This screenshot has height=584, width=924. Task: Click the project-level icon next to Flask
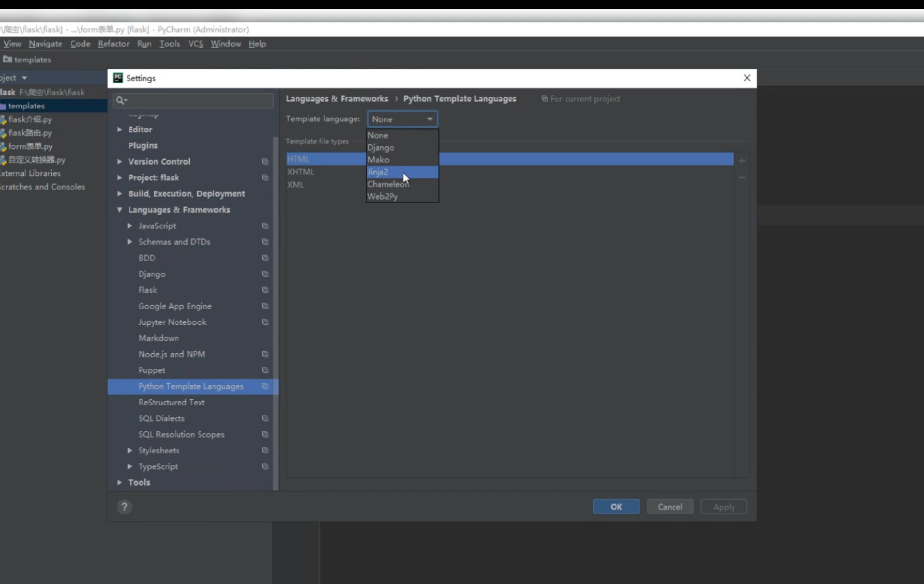click(265, 290)
